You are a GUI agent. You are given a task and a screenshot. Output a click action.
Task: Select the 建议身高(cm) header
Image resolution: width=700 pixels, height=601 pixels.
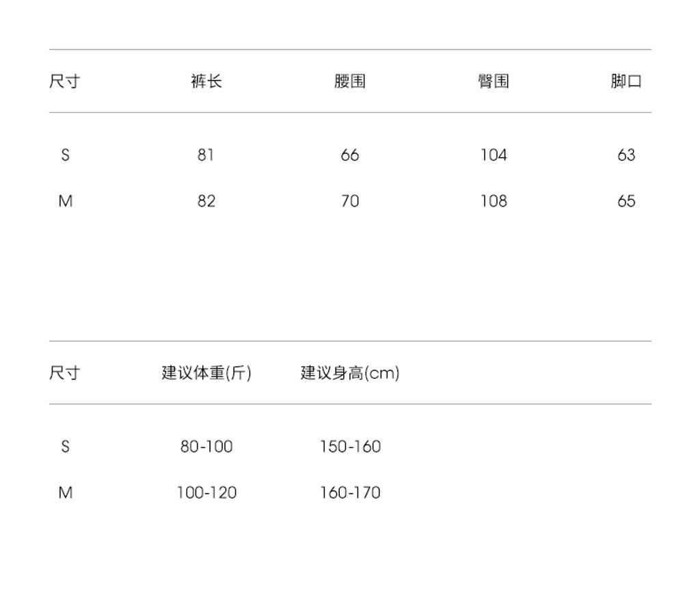point(350,373)
